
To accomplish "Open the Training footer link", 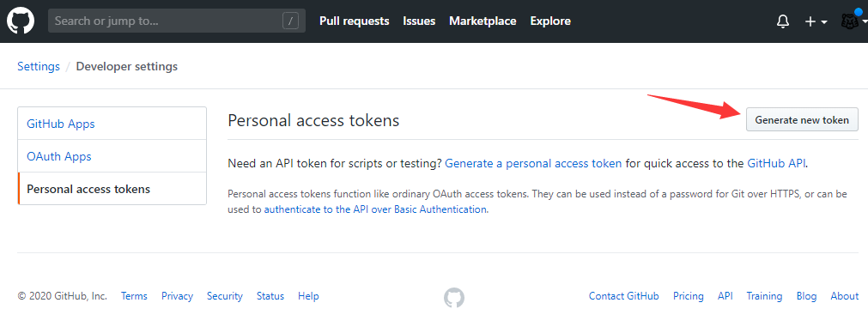I will pyautogui.click(x=764, y=296).
